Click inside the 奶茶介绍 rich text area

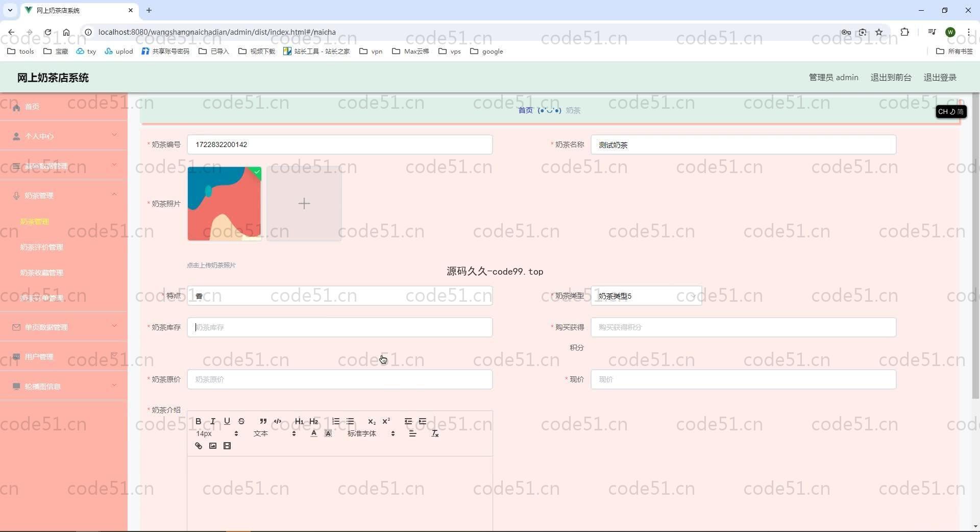point(339,493)
